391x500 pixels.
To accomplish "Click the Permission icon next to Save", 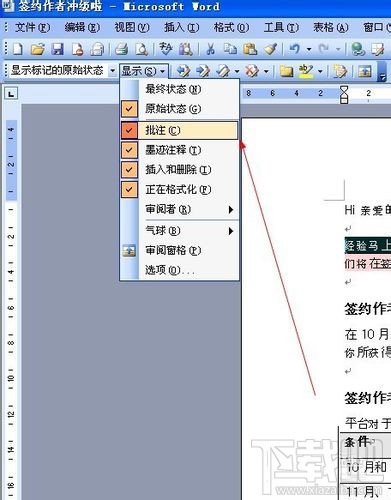I will [77, 50].
